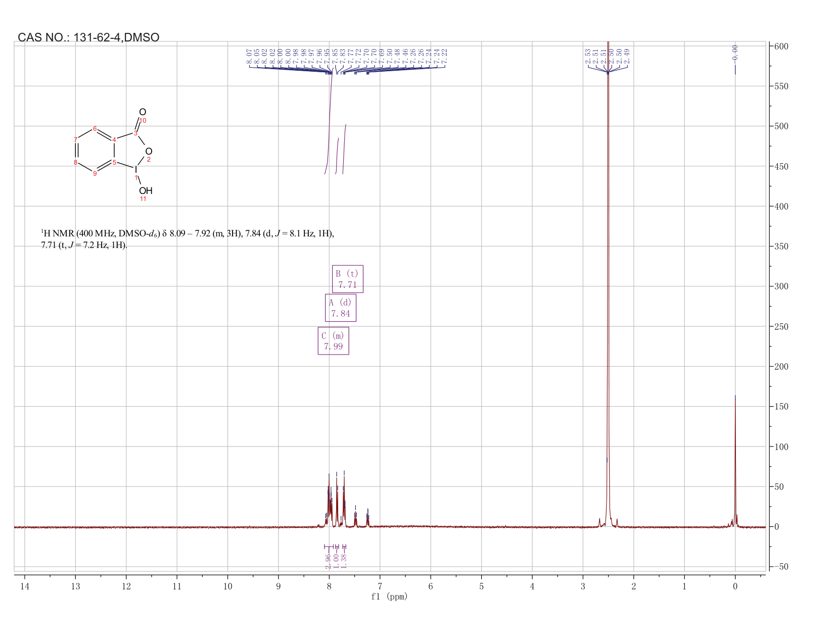834x644 pixels.
Task: Click x-axis tick label 1
Action: click(x=684, y=586)
